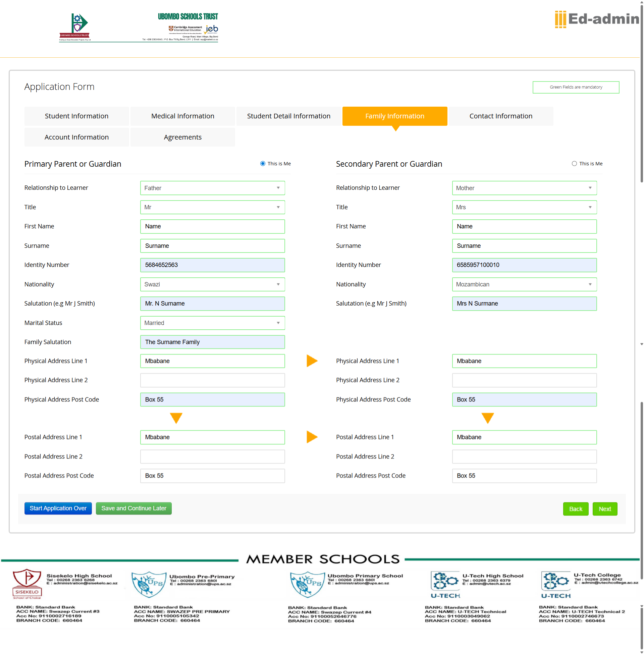Copy postal address line 1 to secondary parent
This screenshot has width=644, height=655.
[x=312, y=437]
